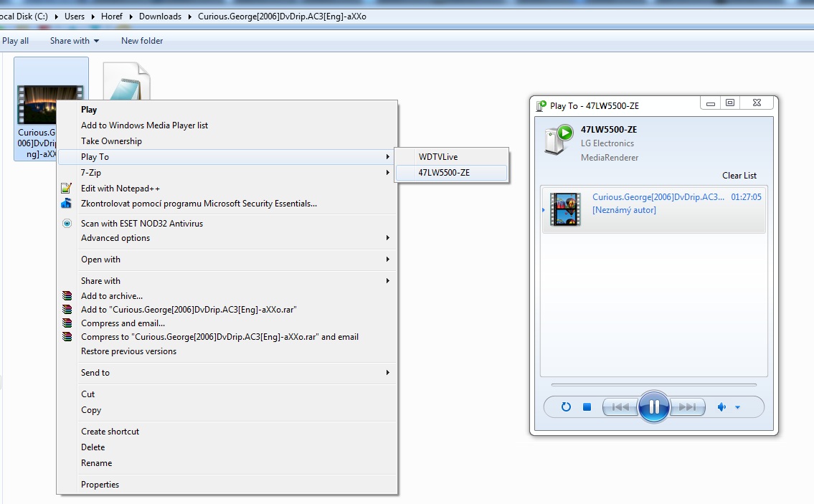Click the Microsoft Security Essentials icon

coord(67,204)
